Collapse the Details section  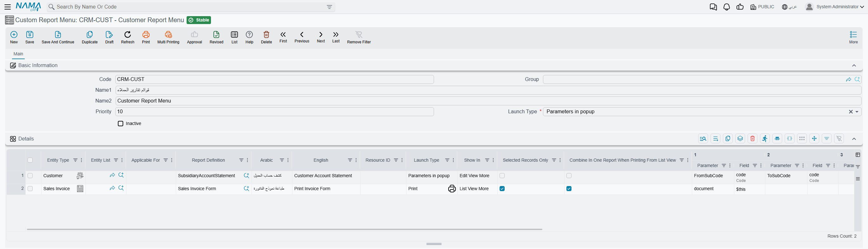[x=854, y=139]
